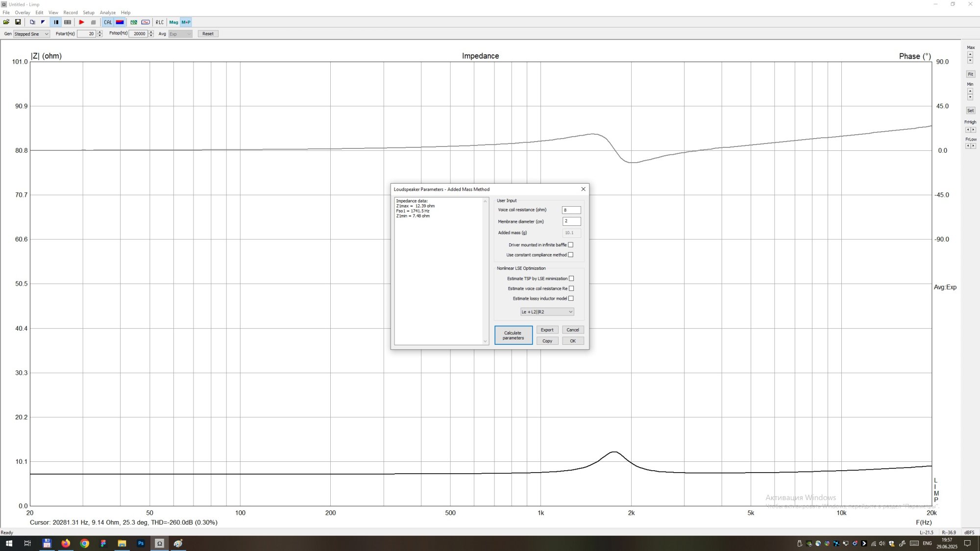Click the Export button in dialog

point(547,330)
